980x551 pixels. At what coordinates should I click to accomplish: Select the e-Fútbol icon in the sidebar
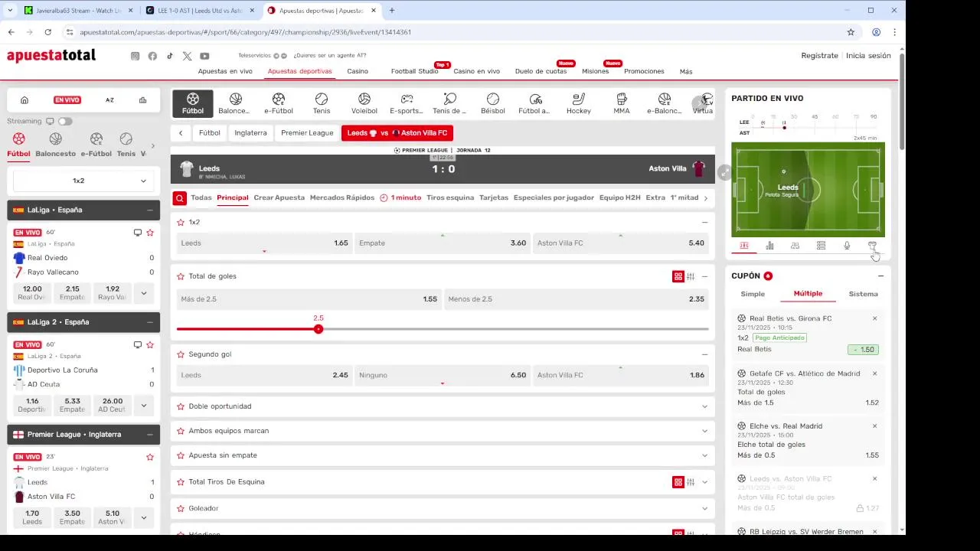point(96,139)
